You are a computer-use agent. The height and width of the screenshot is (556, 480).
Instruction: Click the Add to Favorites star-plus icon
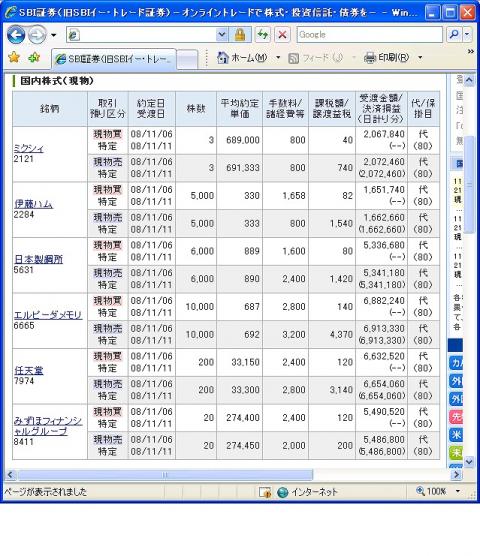tap(34, 57)
